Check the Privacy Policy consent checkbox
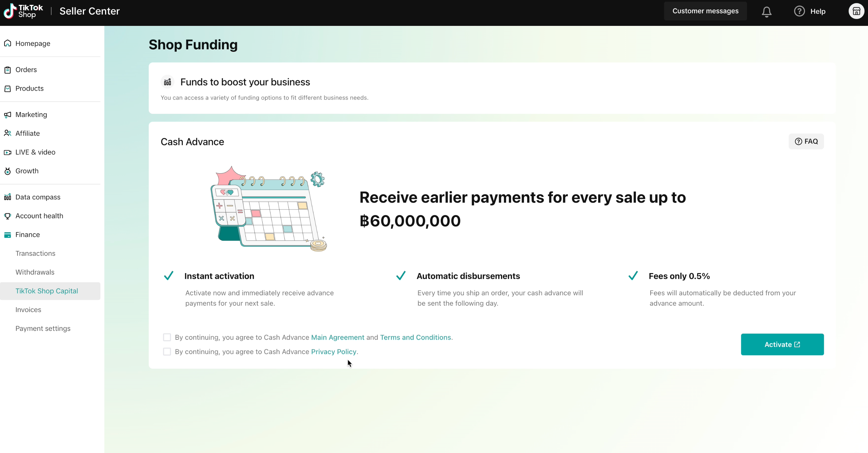 tap(167, 352)
